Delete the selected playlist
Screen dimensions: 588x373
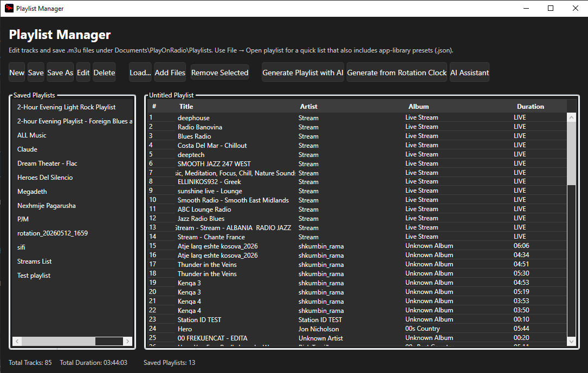tap(104, 73)
